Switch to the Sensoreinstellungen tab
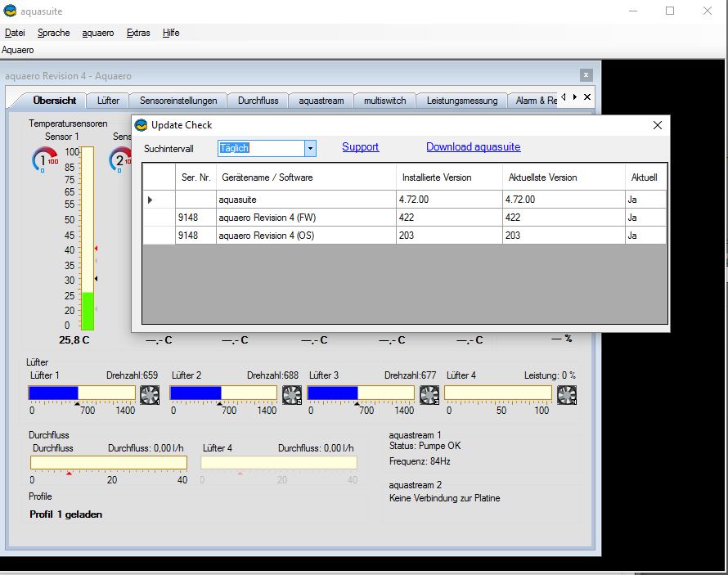This screenshot has height=575, width=728. [x=178, y=101]
